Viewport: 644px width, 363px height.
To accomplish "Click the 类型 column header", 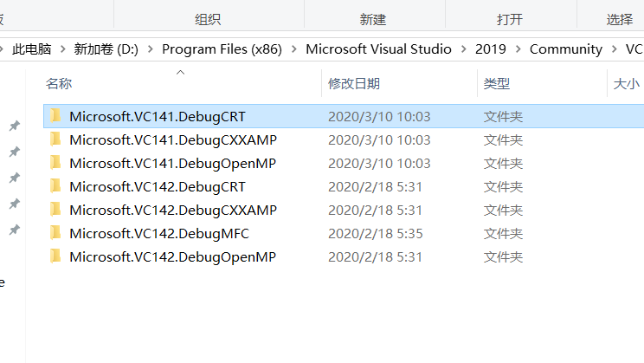I will coord(497,84).
